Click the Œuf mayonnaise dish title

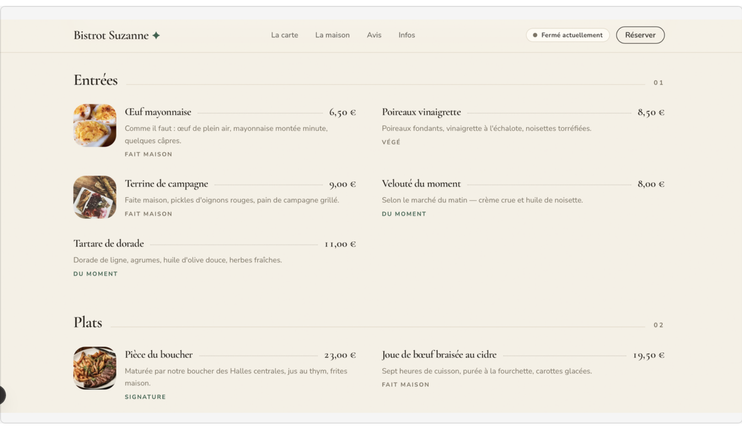158,112
